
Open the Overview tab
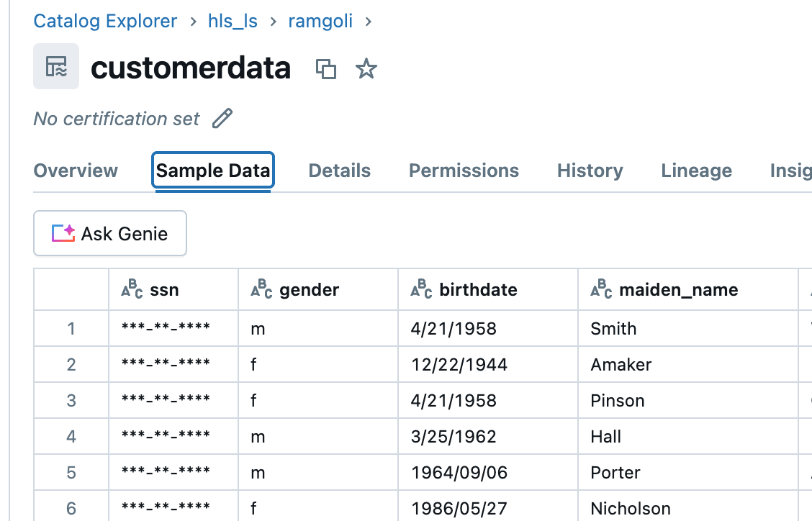pos(76,171)
